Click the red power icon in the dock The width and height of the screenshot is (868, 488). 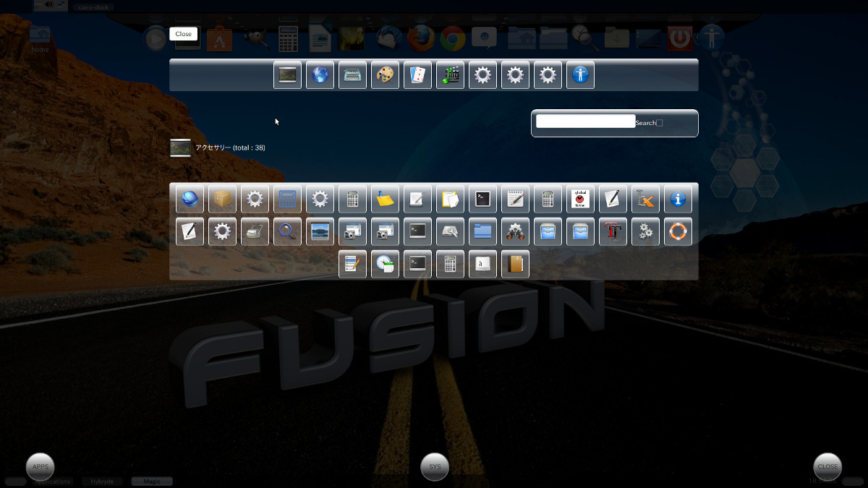coord(679,38)
